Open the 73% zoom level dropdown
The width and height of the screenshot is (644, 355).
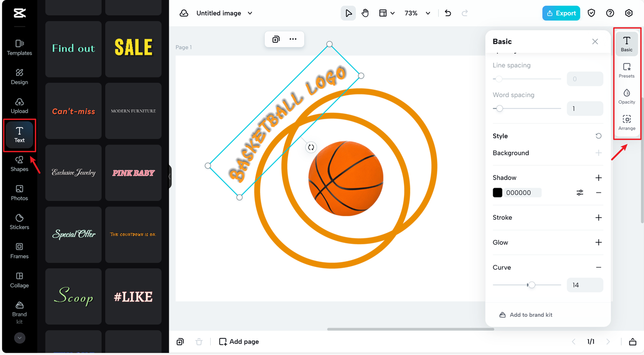(418, 13)
